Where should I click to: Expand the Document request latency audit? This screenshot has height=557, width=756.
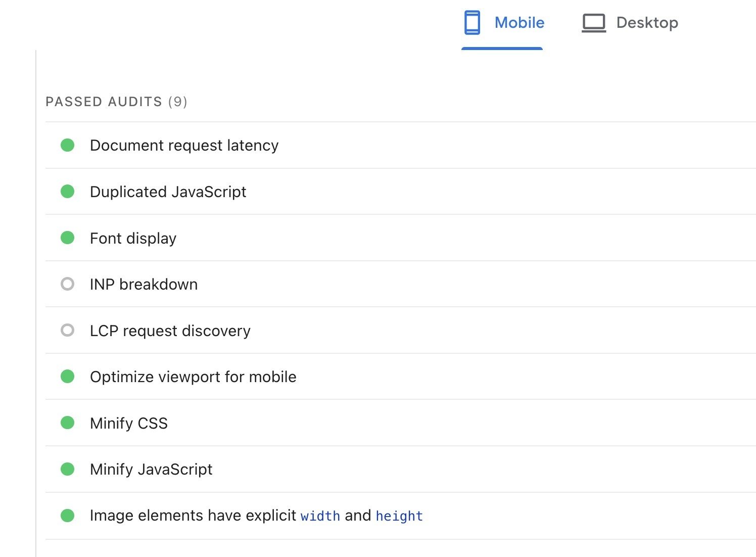400,146
